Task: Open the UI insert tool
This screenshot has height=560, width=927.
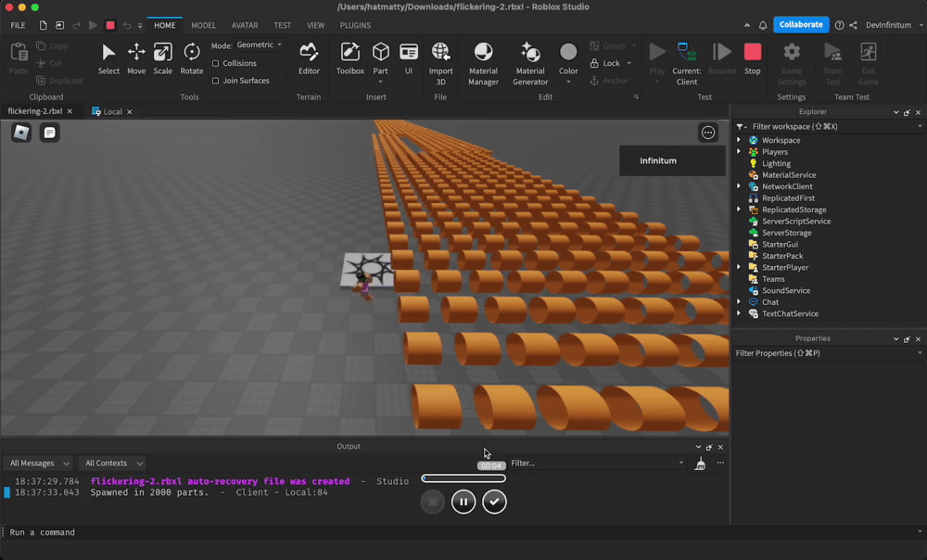Action: [409, 58]
